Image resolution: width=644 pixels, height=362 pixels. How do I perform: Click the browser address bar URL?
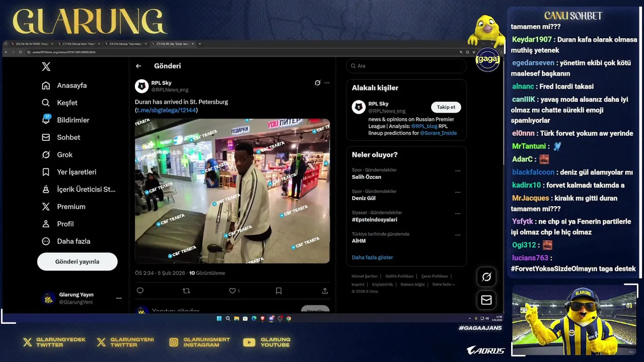tap(64, 52)
